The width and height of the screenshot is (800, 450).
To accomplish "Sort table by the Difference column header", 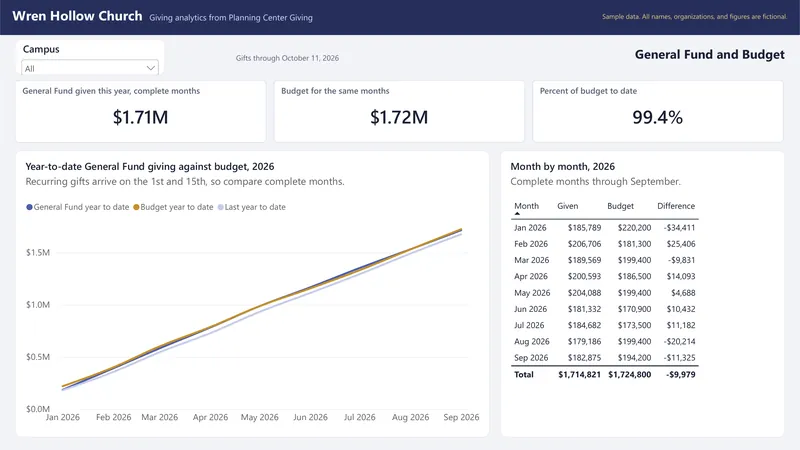I will coord(676,206).
